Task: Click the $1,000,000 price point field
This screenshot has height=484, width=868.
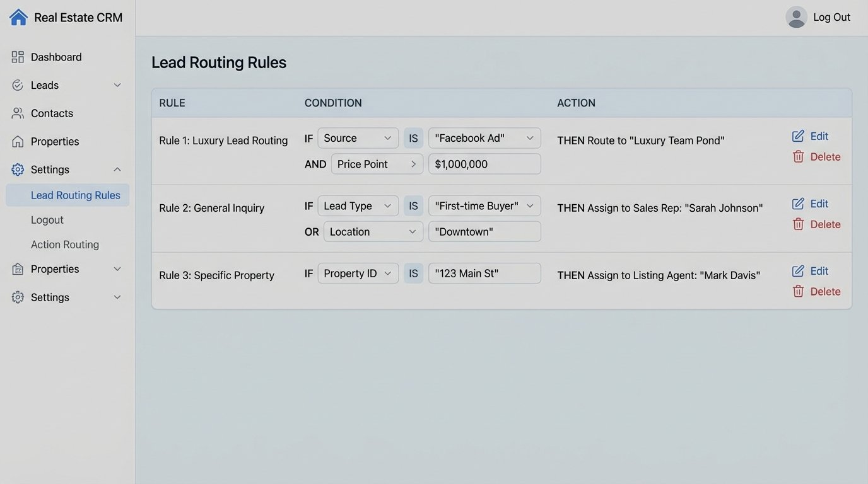Action: click(484, 164)
